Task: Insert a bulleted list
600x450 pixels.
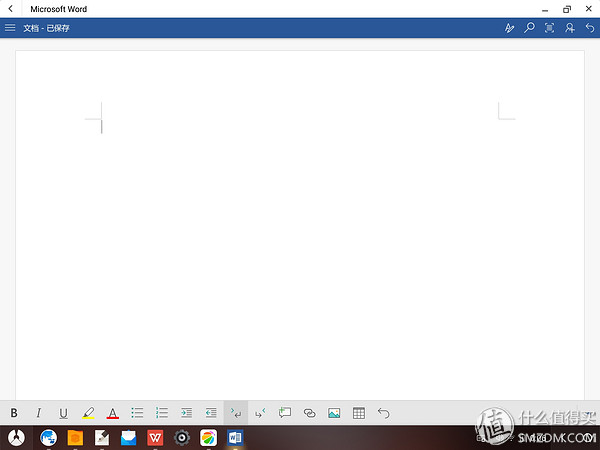Action: (x=137, y=413)
